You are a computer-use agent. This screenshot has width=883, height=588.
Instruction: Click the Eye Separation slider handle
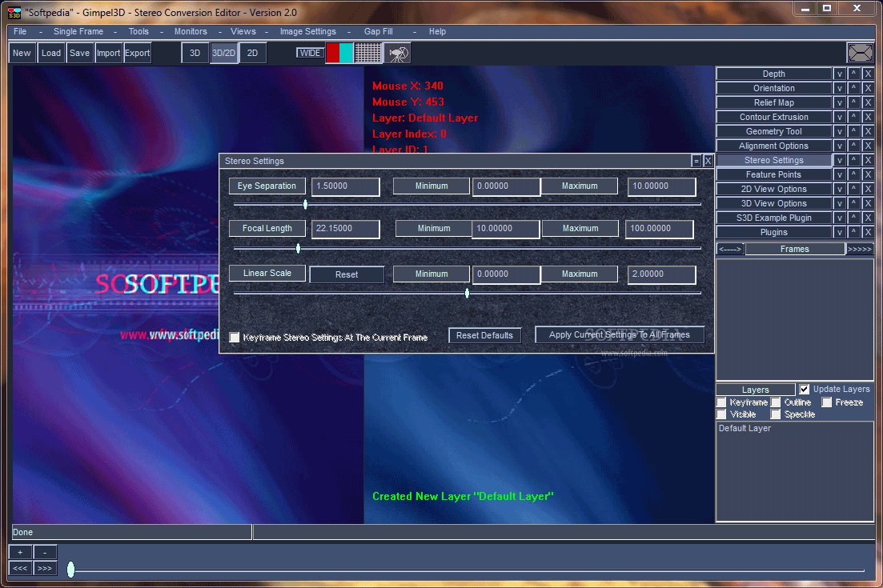(305, 204)
